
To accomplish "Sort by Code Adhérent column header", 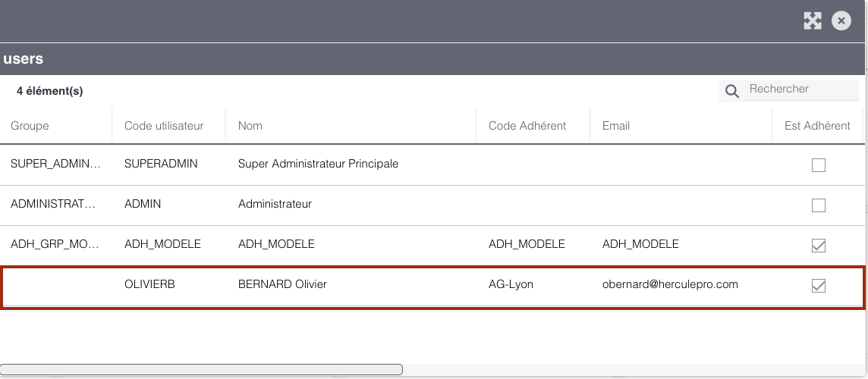I will pos(527,126).
